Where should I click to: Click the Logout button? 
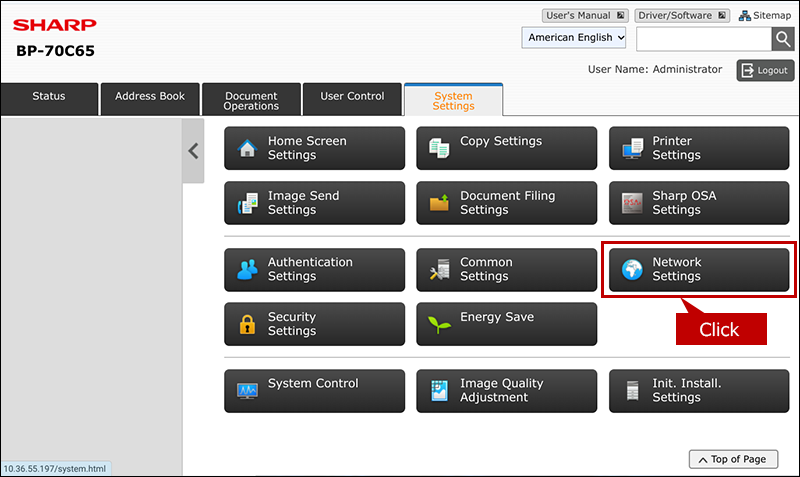point(765,70)
